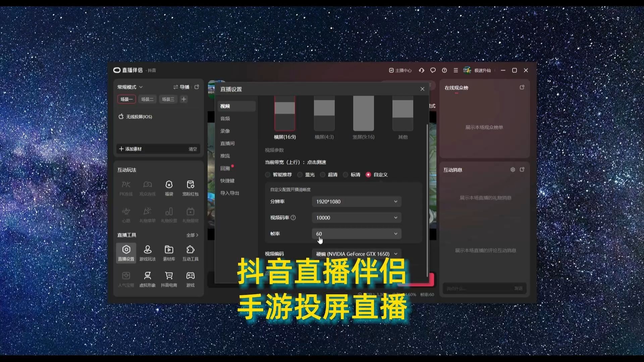Add a new scene with plus button
The height and width of the screenshot is (362, 644).
coord(184,99)
